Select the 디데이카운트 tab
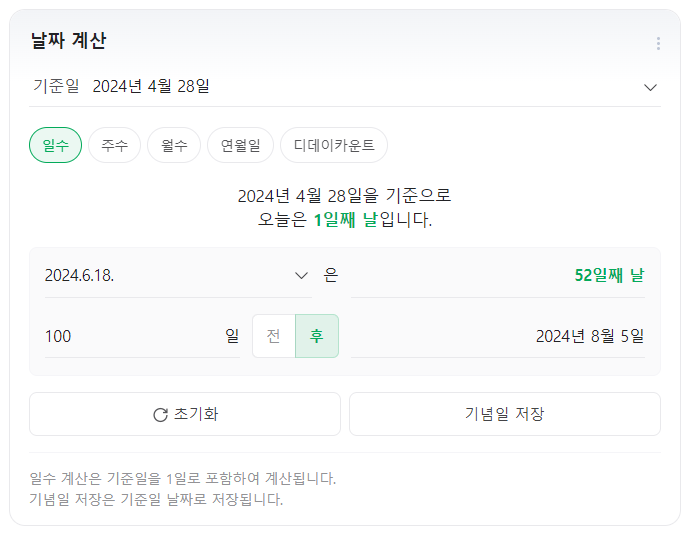 coord(334,145)
